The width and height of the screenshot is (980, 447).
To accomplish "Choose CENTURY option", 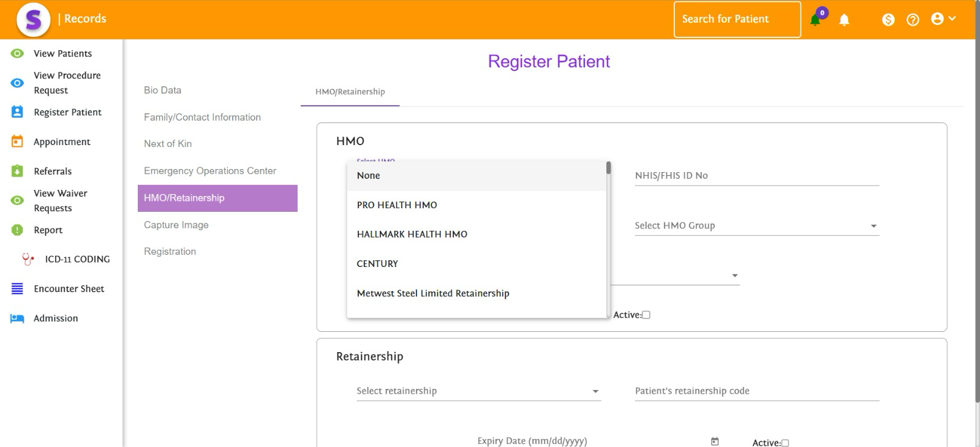I will pyautogui.click(x=477, y=264).
